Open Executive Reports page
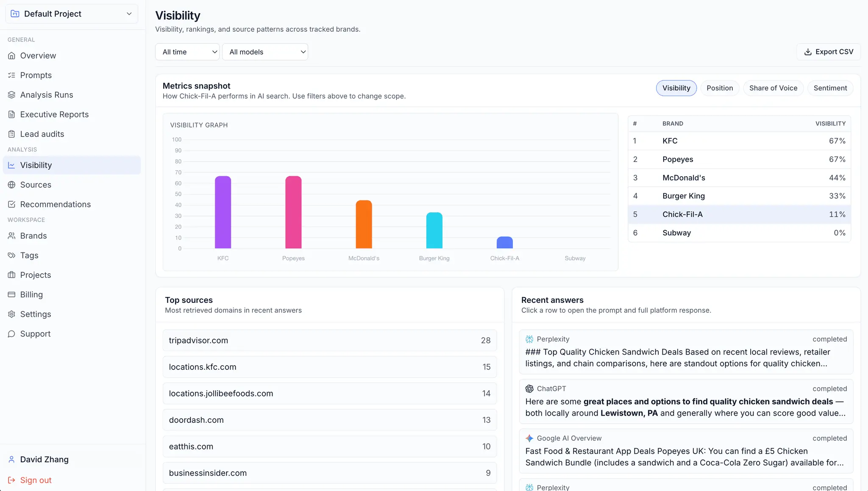This screenshot has height=491, width=868. [72, 114]
